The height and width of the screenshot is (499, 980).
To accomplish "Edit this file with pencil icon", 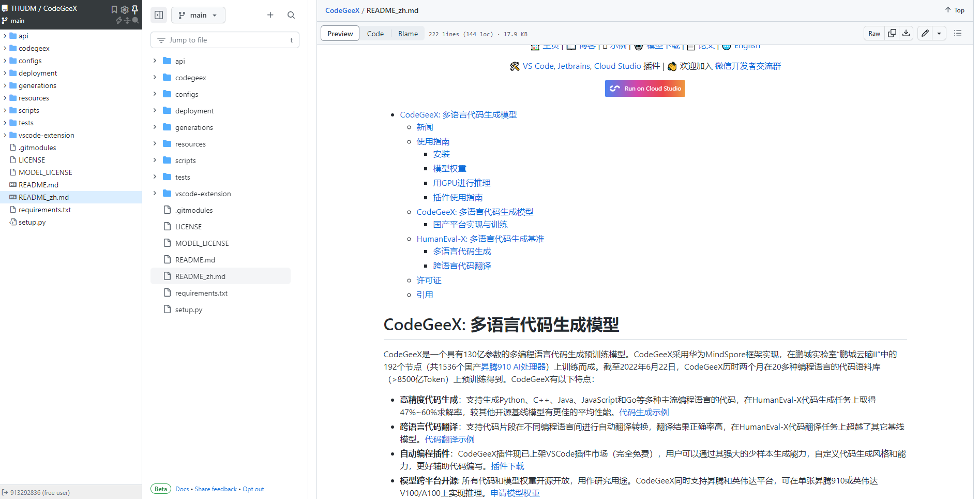I will tap(925, 33).
